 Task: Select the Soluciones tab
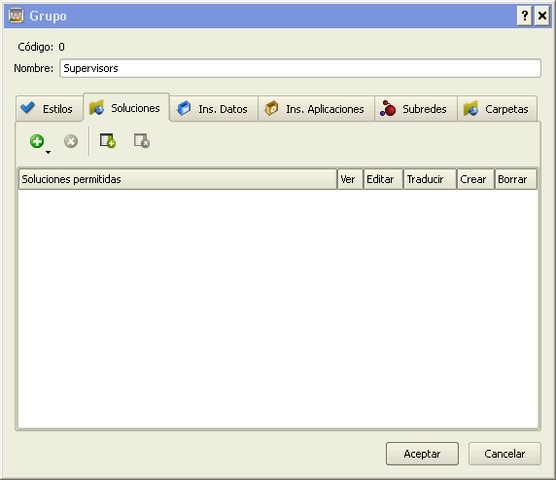[126, 108]
